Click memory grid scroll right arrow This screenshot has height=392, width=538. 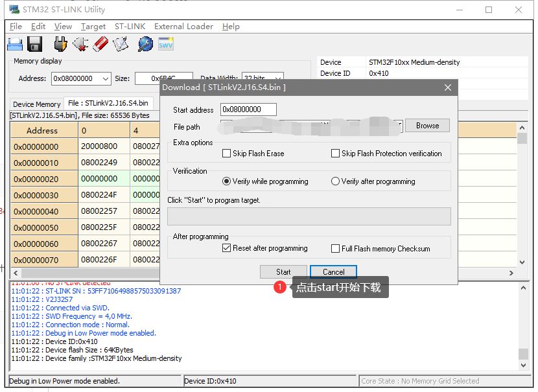pos(511,273)
